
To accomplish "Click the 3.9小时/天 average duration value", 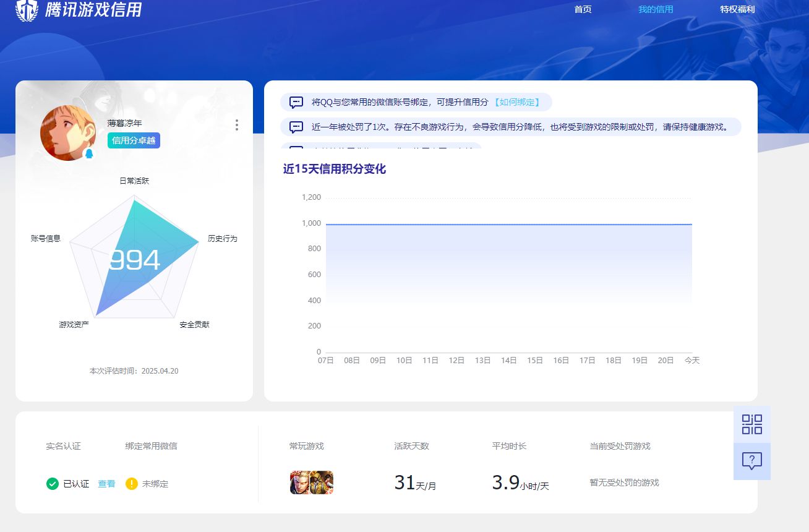I will pos(521,483).
